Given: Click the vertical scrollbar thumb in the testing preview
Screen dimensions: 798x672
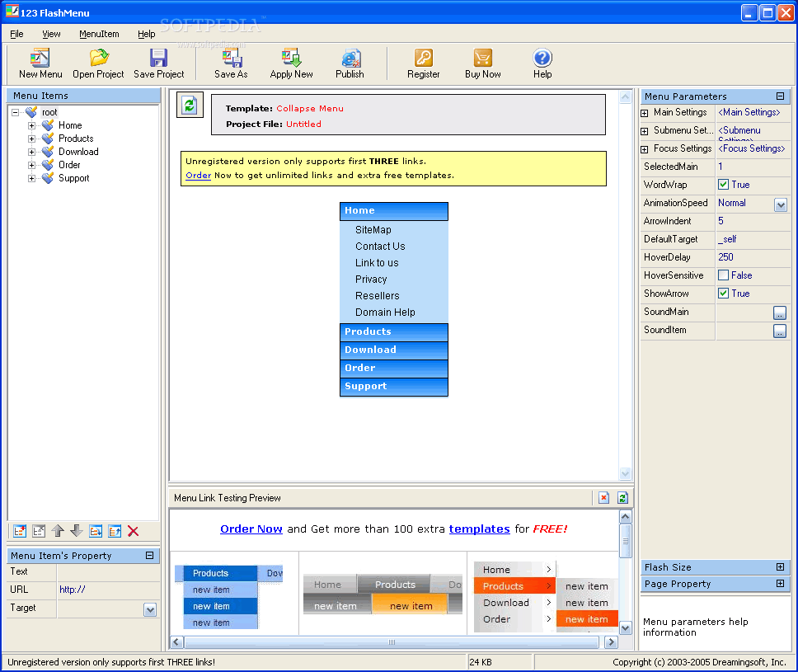Looking at the screenshot, I should [626, 541].
